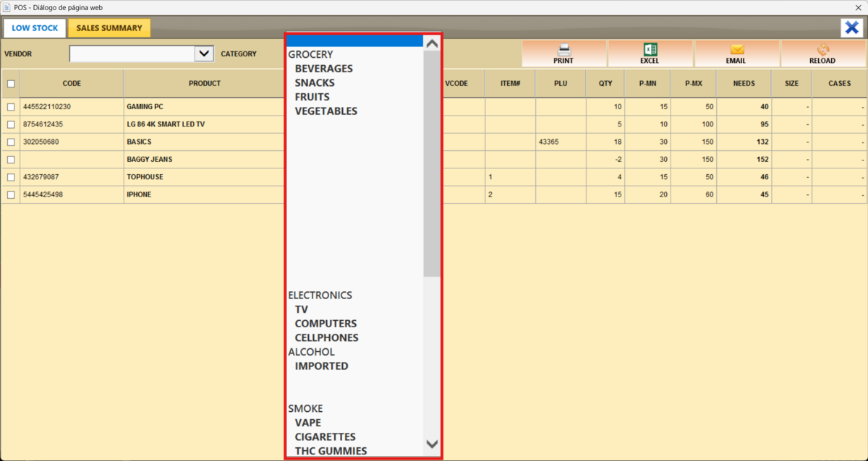The height and width of the screenshot is (461, 868).
Task: Click the category list scrollbar thumb
Action: coord(432,164)
